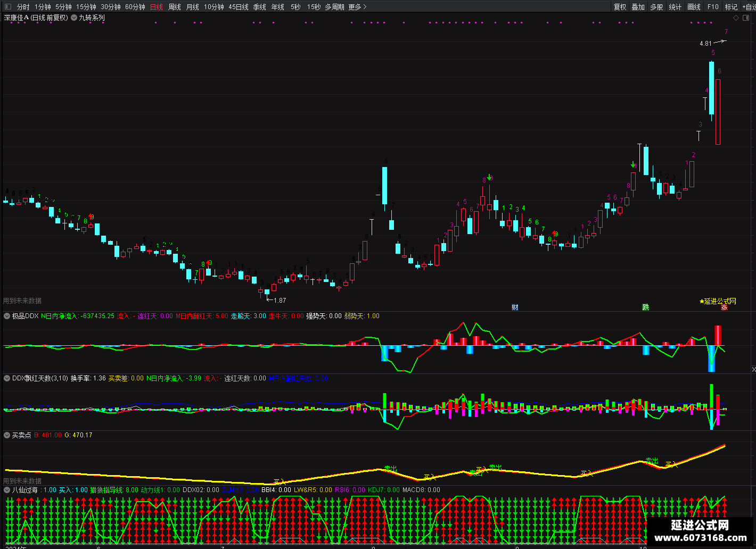The height and width of the screenshot is (549, 756).
Task: Toggle the right side panel icon
Action: click(x=746, y=18)
